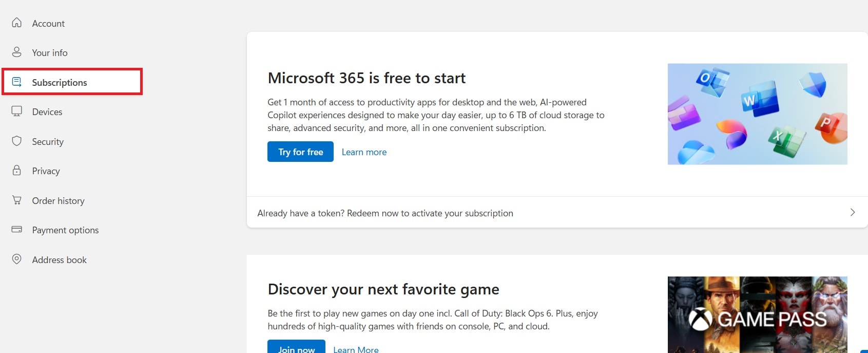Click 'Discover your next favorite game' heading

tap(383, 289)
